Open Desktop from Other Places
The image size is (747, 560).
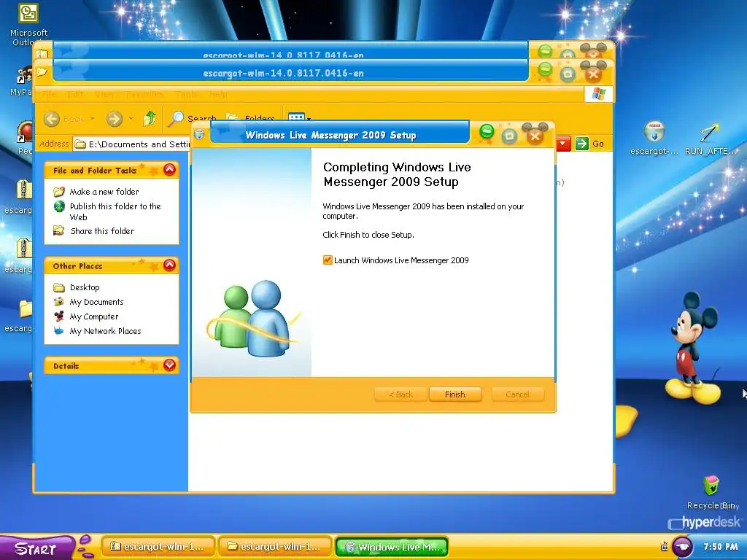point(85,287)
